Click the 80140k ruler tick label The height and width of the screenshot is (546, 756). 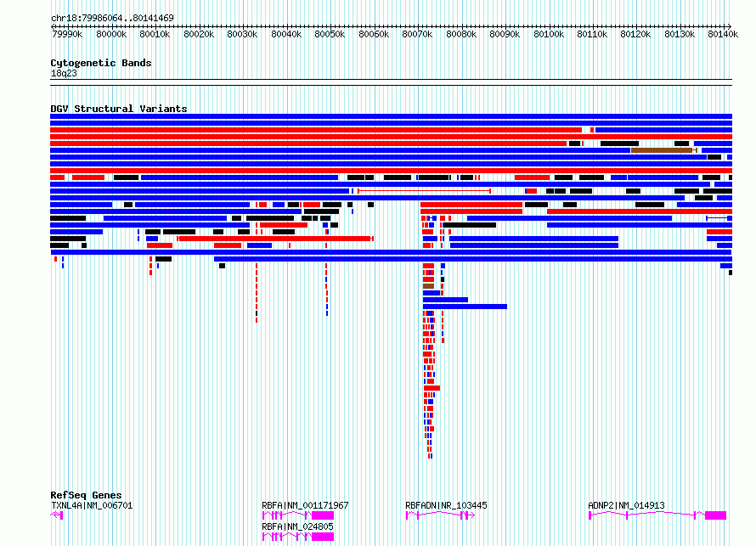pyautogui.click(x=723, y=34)
